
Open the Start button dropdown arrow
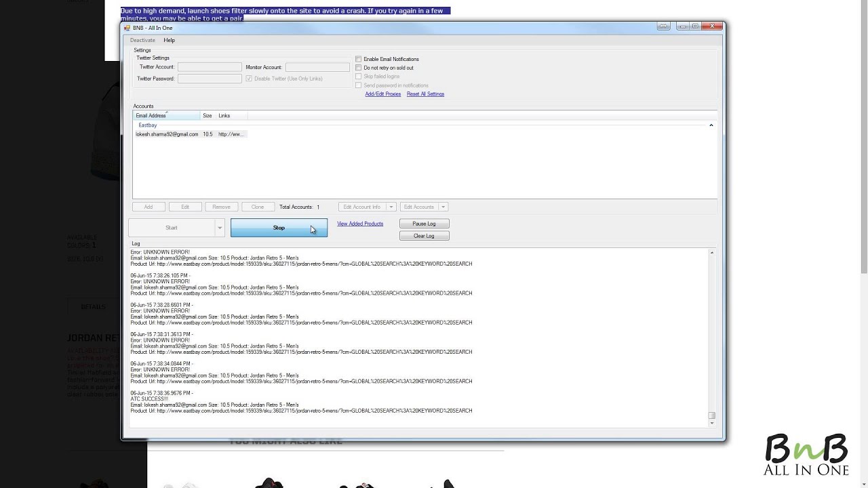tap(220, 228)
